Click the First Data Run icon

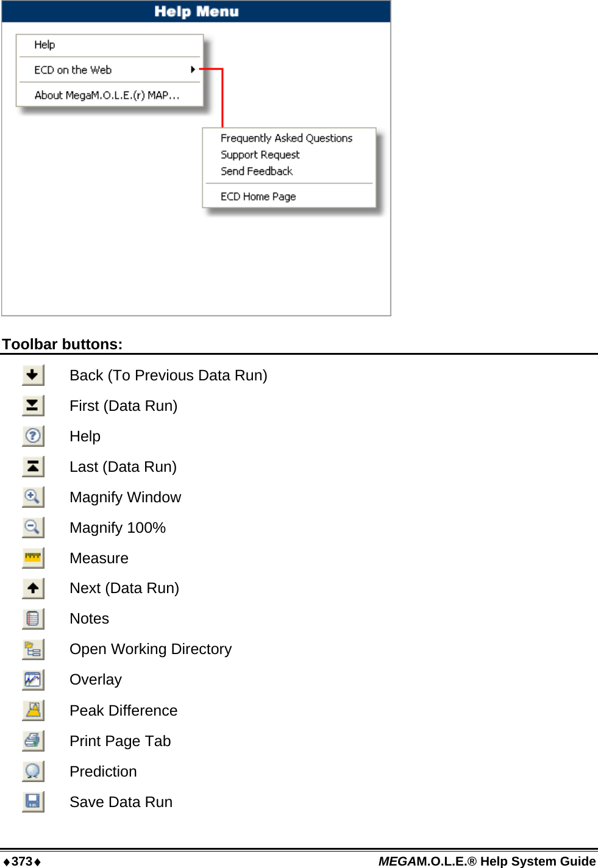pos(33,405)
